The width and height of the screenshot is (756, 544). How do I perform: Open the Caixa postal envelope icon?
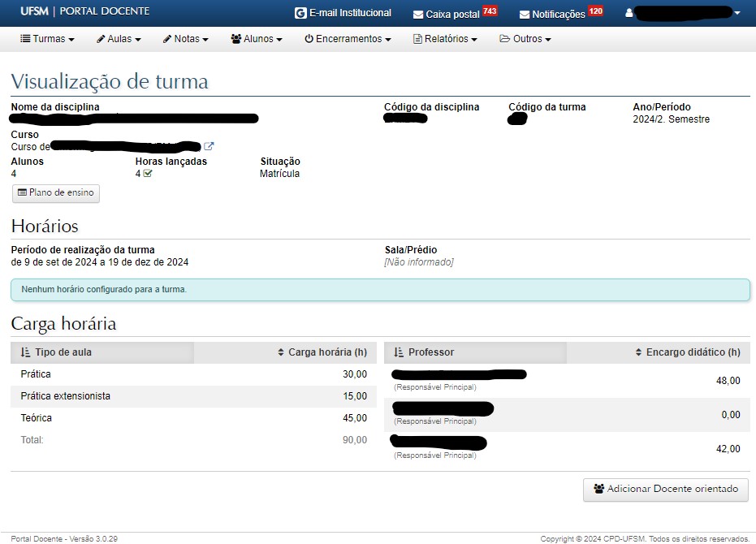(x=418, y=15)
